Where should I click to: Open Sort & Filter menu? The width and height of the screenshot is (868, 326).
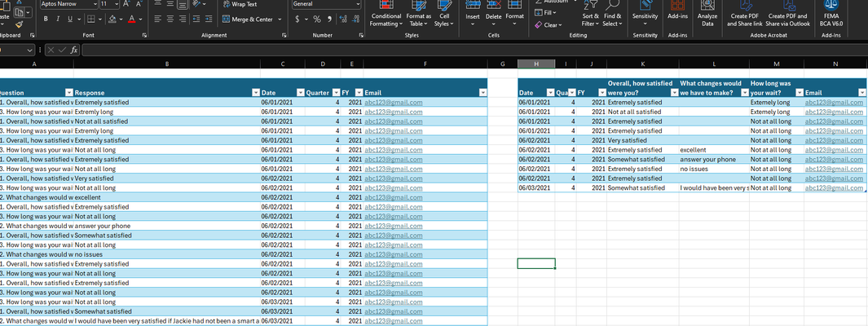(591, 15)
